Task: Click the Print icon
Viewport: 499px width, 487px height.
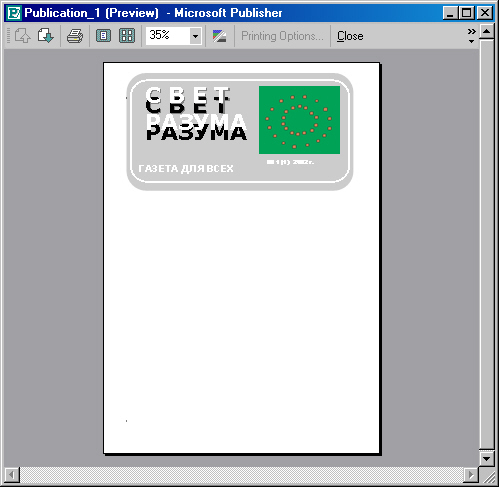Action: [x=75, y=36]
